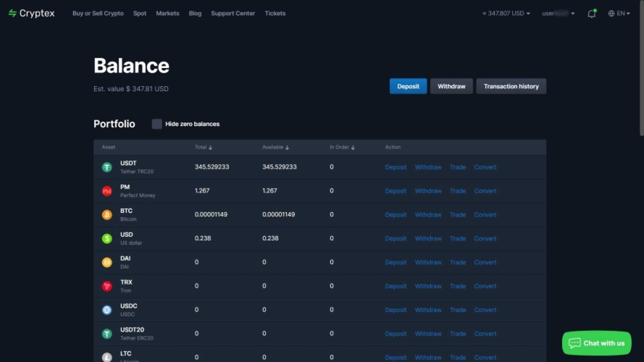Click the Asset column header
644x362 pixels.
[x=108, y=147]
